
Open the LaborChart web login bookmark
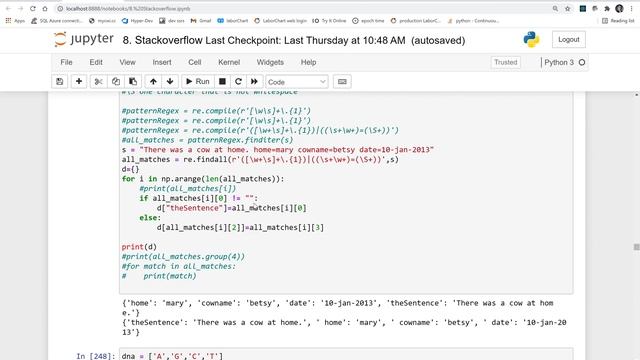(280, 21)
